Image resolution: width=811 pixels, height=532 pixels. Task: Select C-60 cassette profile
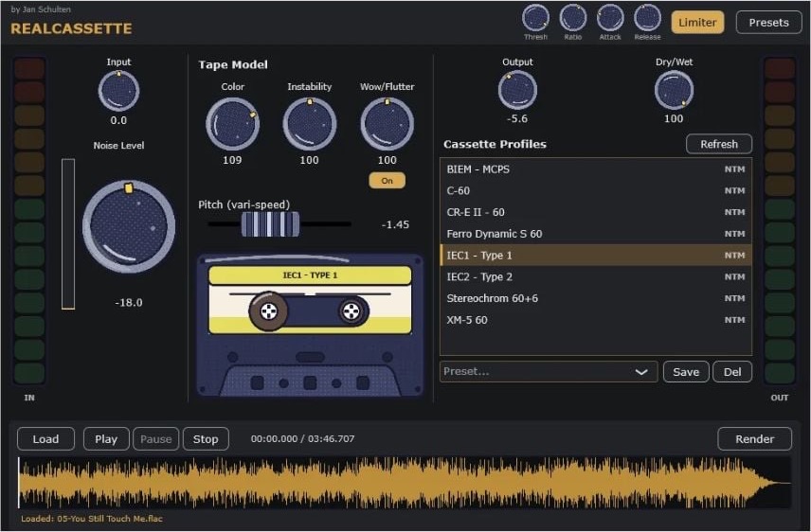coord(596,191)
